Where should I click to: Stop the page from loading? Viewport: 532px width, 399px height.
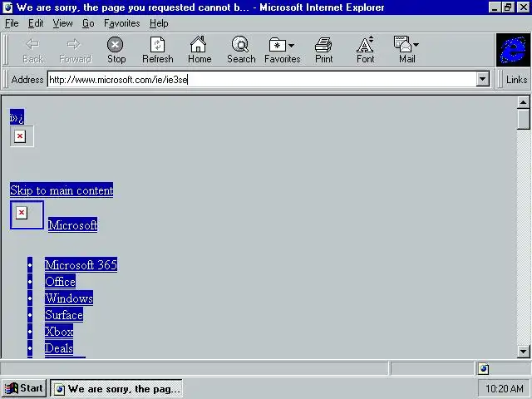116,51
